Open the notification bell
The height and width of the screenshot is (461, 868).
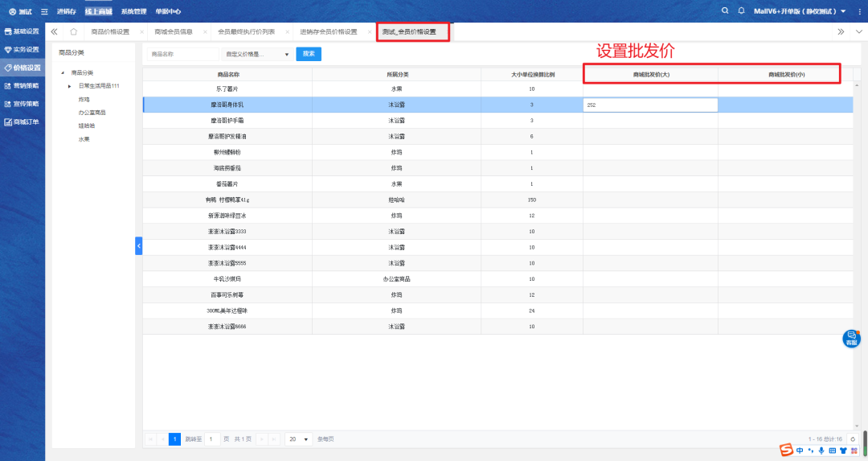[x=741, y=11]
